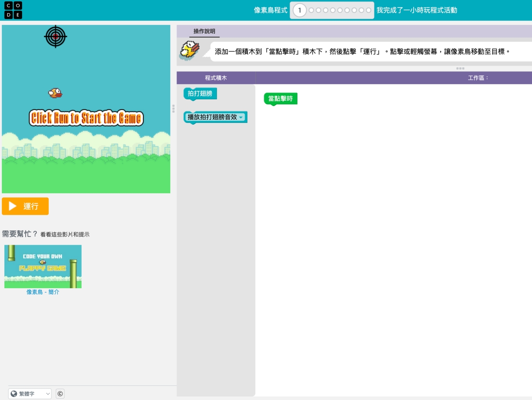
Task: Click the play triangle on 運行 button
Action: (x=13, y=206)
